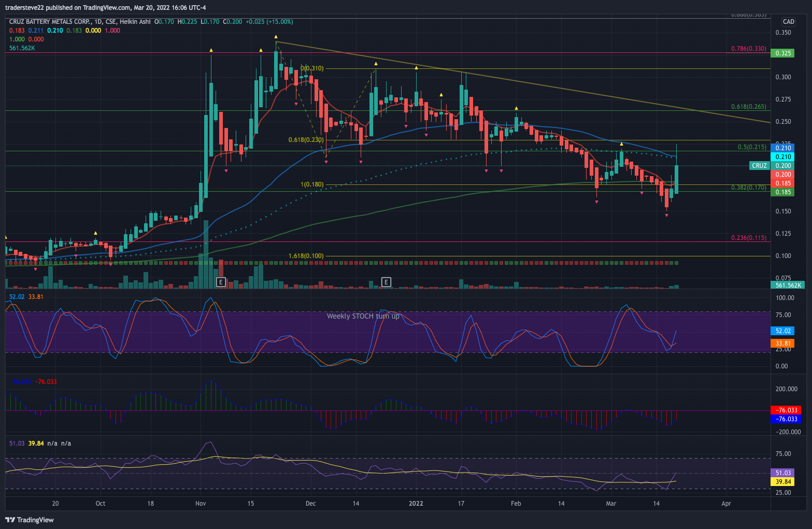Click the Nov label on time axis

tap(201, 504)
